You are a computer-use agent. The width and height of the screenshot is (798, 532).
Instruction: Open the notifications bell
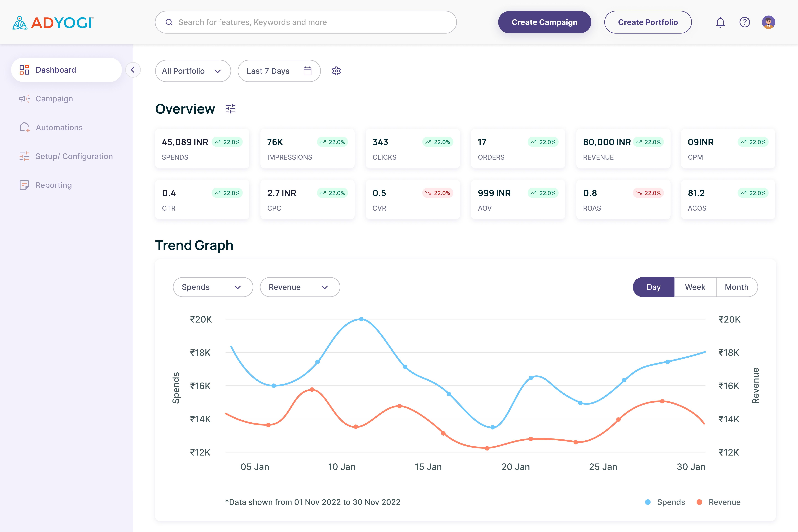point(720,22)
